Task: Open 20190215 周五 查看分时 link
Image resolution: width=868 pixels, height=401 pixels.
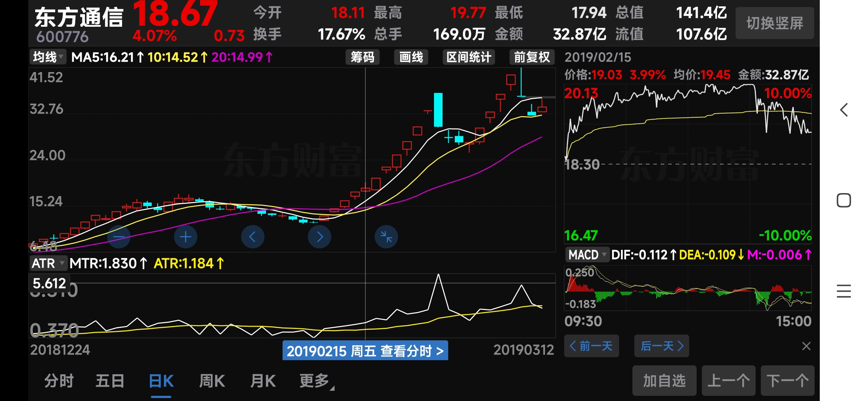Action: (365, 351)
